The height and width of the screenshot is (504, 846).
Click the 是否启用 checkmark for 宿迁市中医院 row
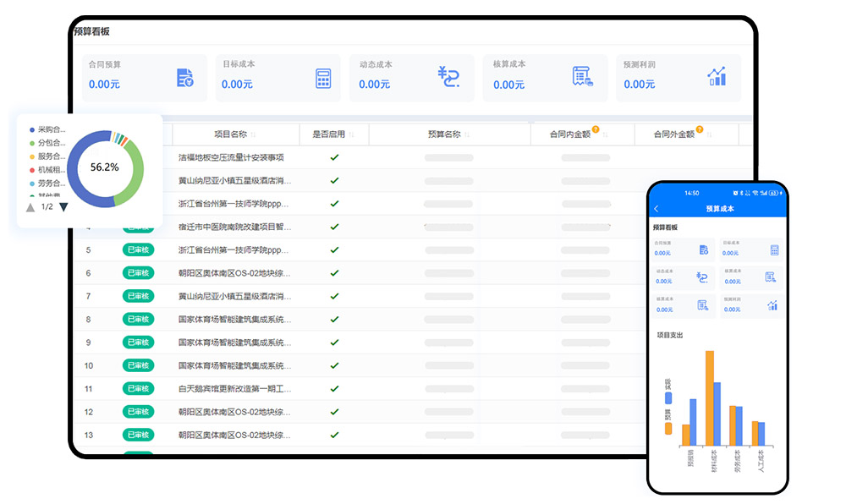tap(334, 227)
